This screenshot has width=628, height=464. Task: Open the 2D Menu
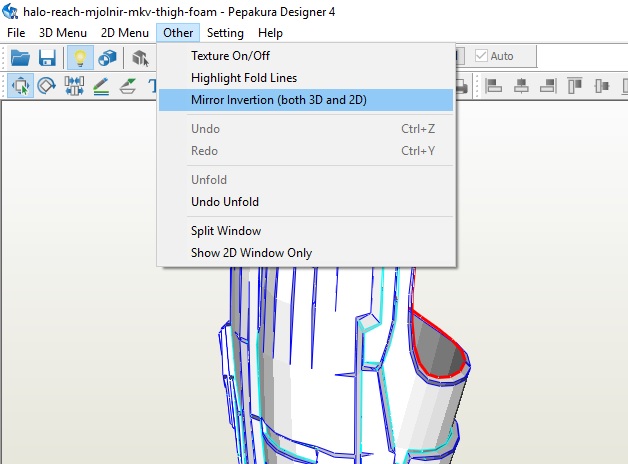pos(125,33)
